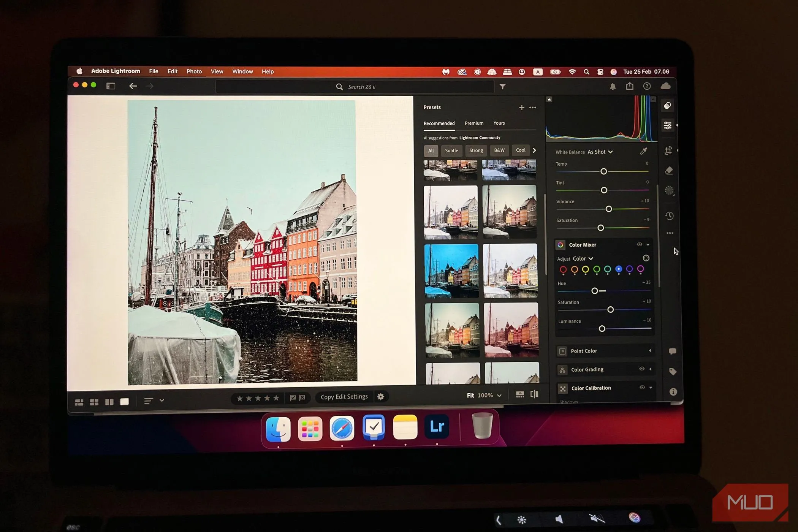Open the Presets panel icon
Screen dimensions: 798x532
pyautogui.click(x=667, y=106)
